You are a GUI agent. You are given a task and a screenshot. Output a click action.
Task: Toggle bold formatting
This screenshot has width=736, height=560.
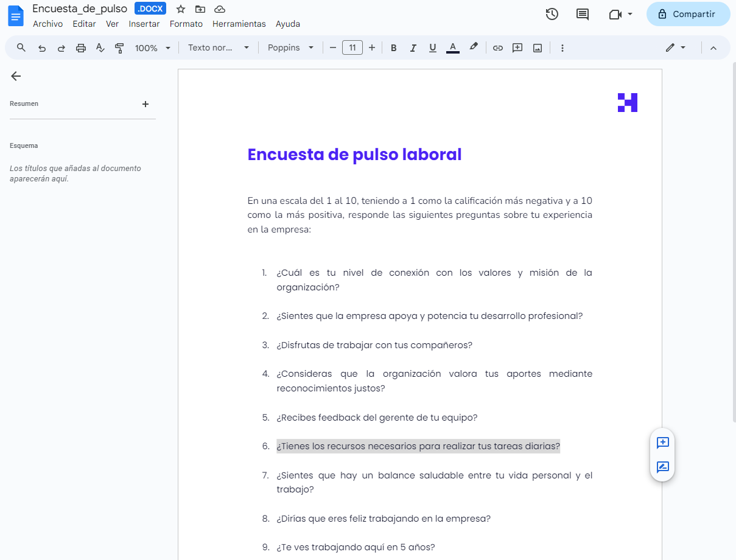click(x=393, y=47)
